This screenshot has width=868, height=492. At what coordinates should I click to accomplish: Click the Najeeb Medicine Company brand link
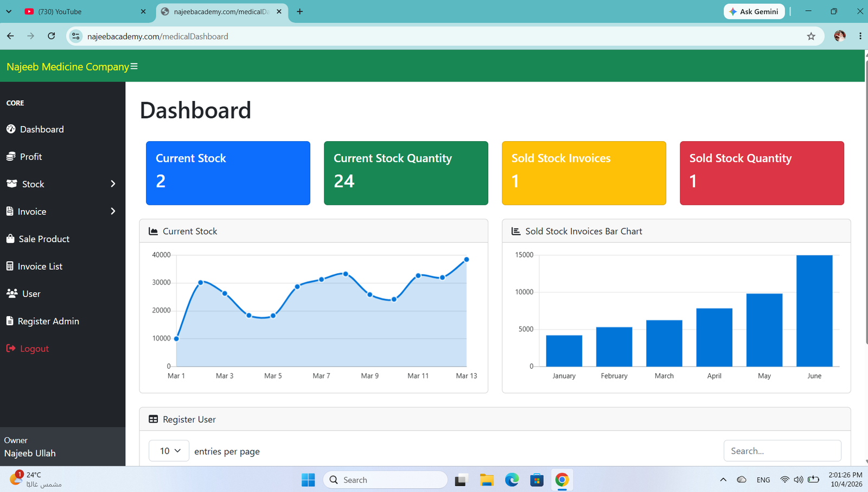(68, 66)
